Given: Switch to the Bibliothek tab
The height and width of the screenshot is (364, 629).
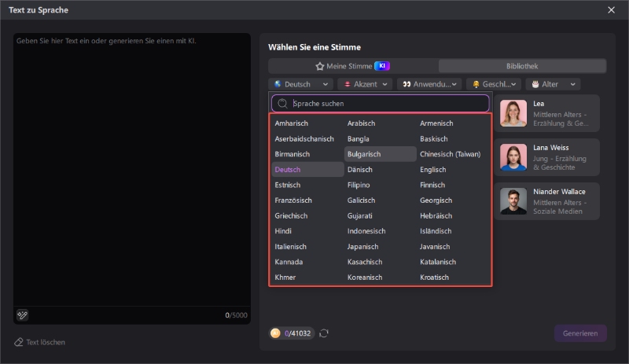Looking at the screenshot, I should (x=522, y=66).
